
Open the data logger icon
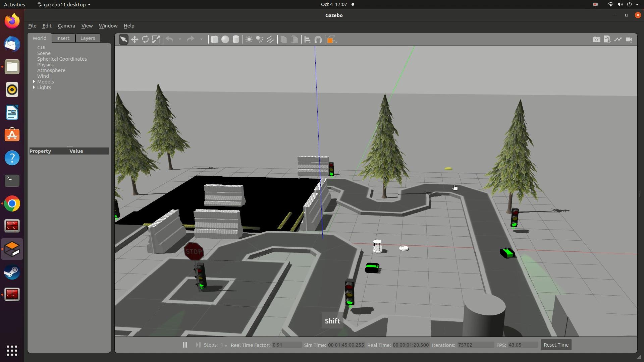(607, 40)
